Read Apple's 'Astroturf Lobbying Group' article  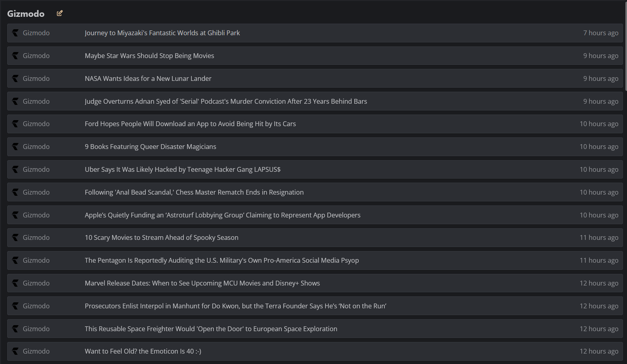point(223,215)
